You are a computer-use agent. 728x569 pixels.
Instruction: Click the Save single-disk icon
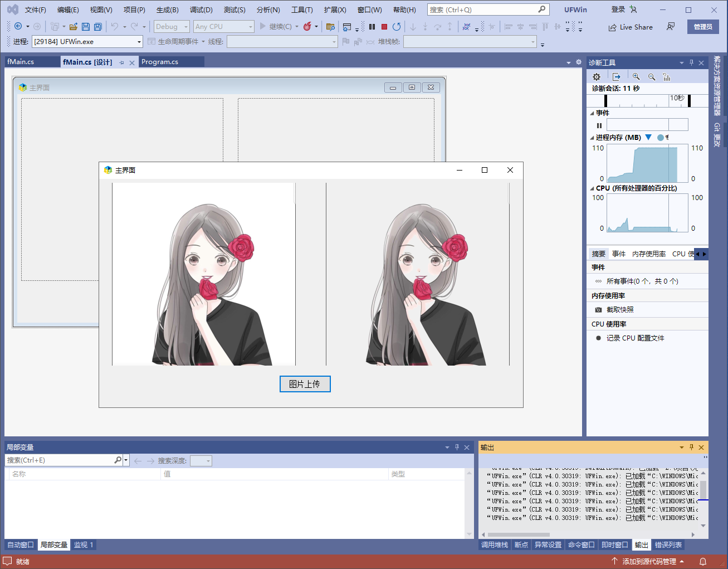pos(85,26)
